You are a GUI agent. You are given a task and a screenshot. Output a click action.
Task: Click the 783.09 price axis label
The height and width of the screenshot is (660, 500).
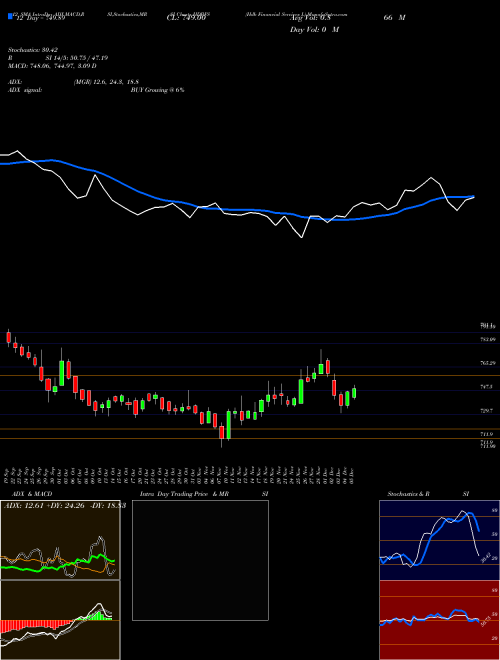click(487, 339)
